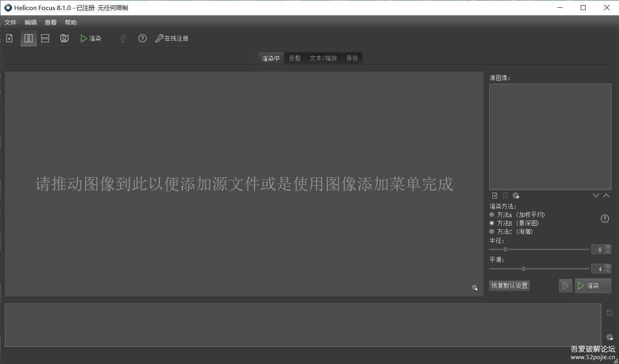Click the add images icon in top toolbar
Screen dimensions: 619x364
[x=9, y=38]
